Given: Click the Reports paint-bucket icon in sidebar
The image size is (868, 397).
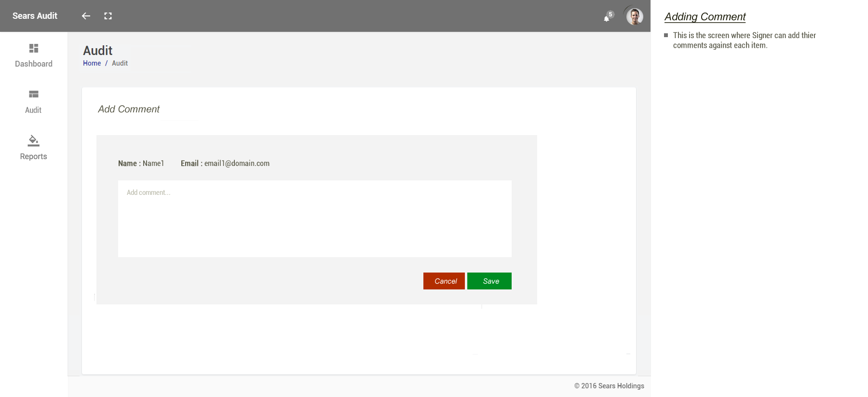Looking at the screenshot, I should click(34, 140).
